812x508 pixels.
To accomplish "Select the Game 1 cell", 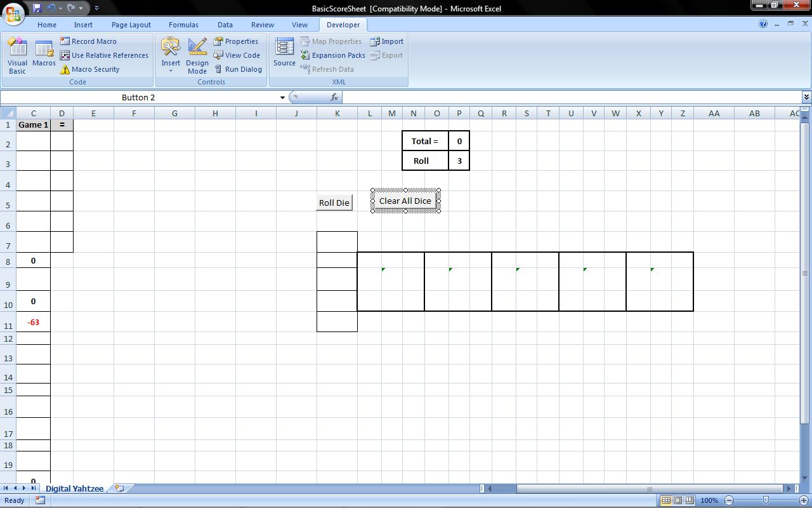I will coord(33,124).
